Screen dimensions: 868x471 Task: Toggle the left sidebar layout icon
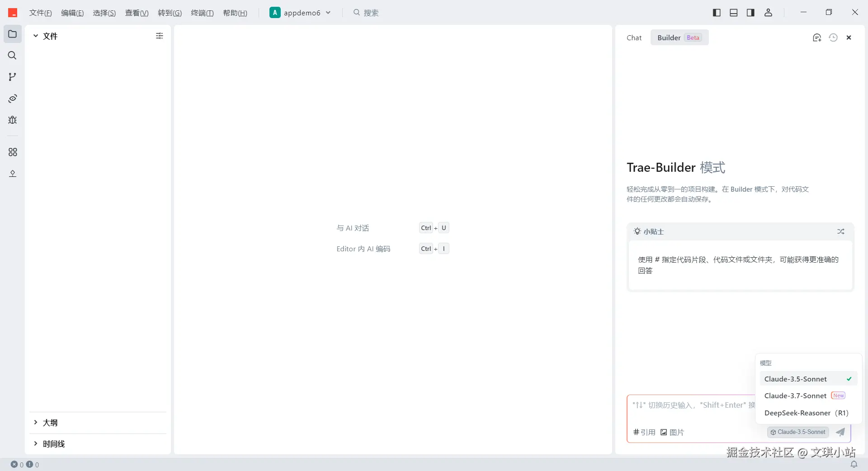click(x=717, y=13)
